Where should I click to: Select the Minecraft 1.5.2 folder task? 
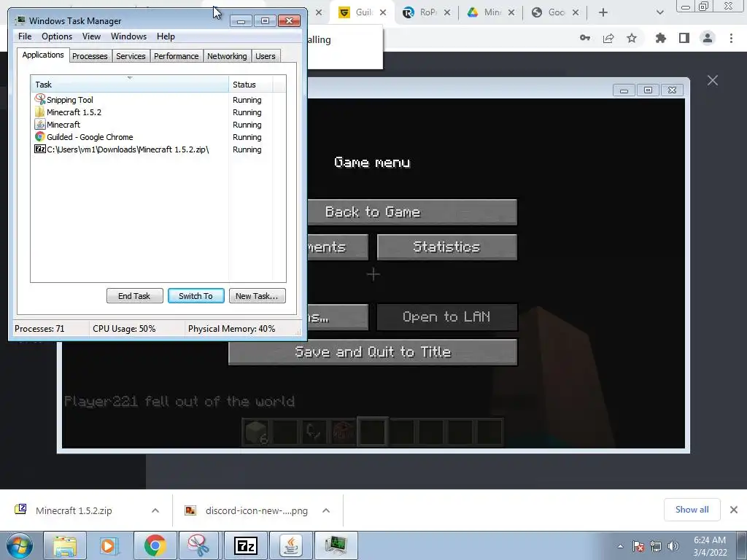tap(158, 112)
